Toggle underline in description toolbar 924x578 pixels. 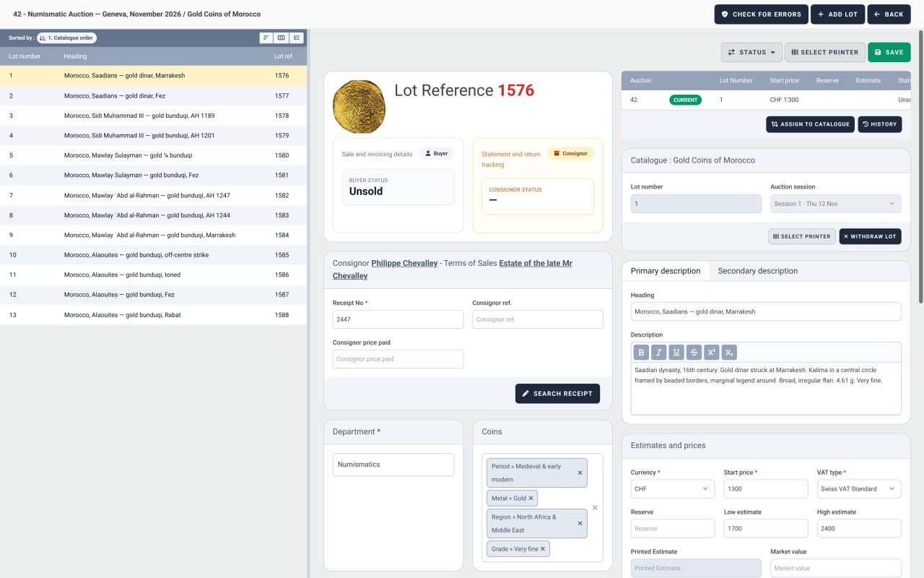click(676, 352)
